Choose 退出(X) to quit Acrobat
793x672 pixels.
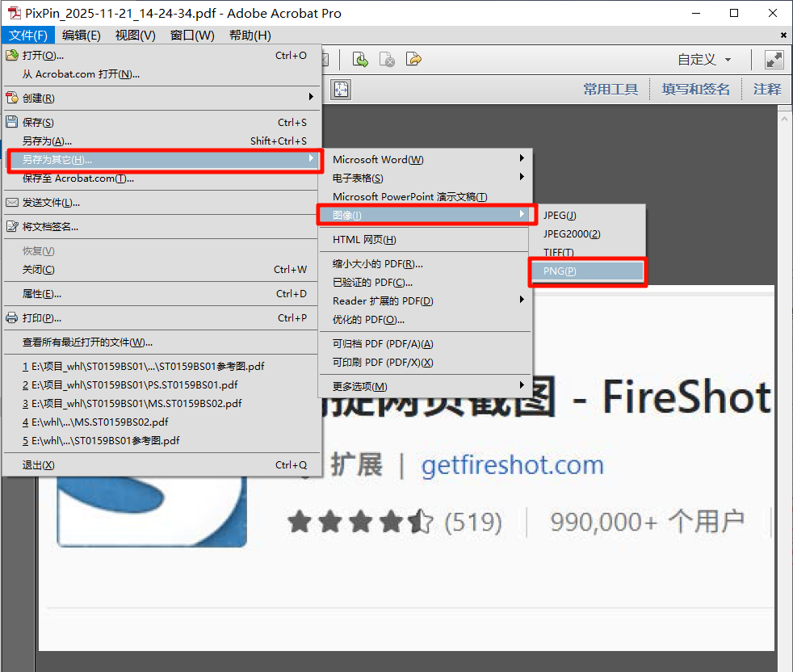[162, 465]
